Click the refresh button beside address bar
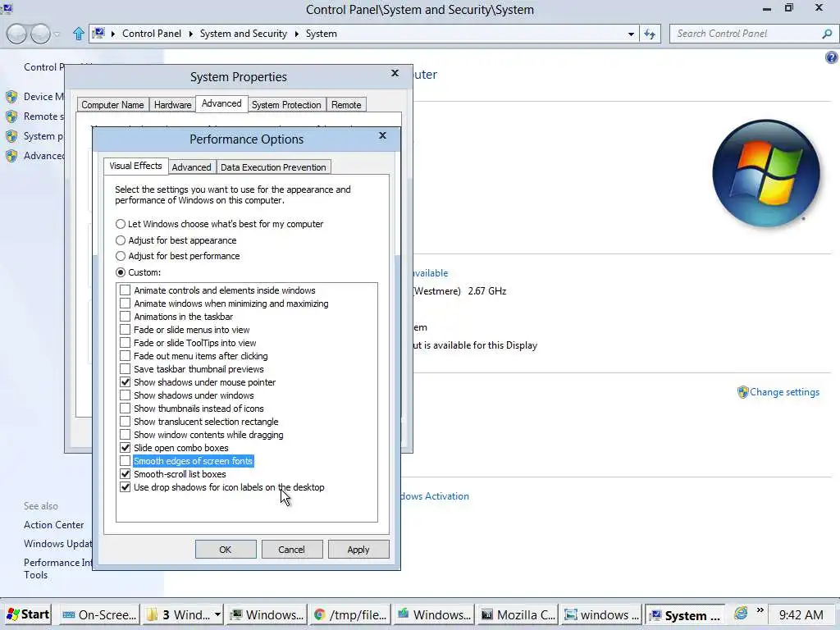The height and width of the screenshot is (630, 840). click(650, 34)
